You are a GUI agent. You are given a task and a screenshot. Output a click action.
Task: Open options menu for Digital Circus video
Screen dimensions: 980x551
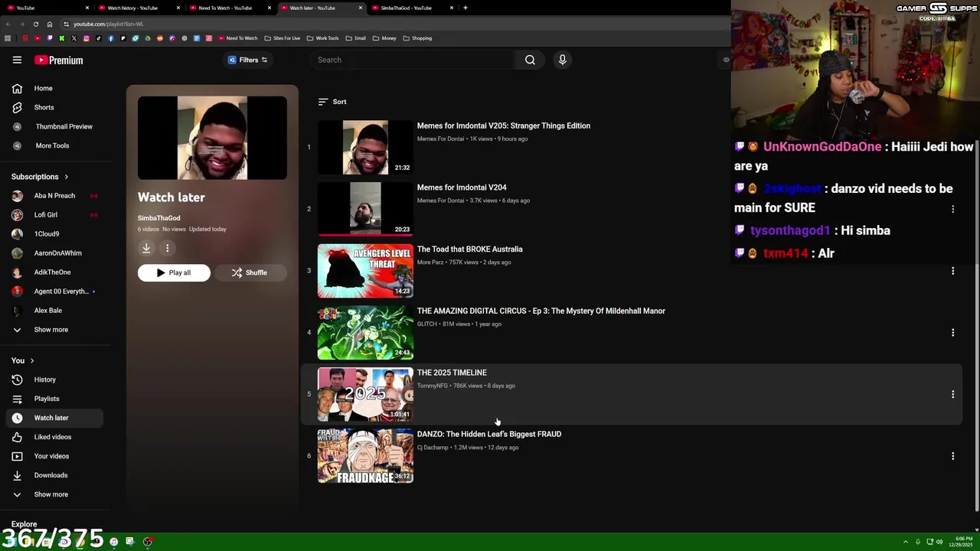(x=952, y=333)
